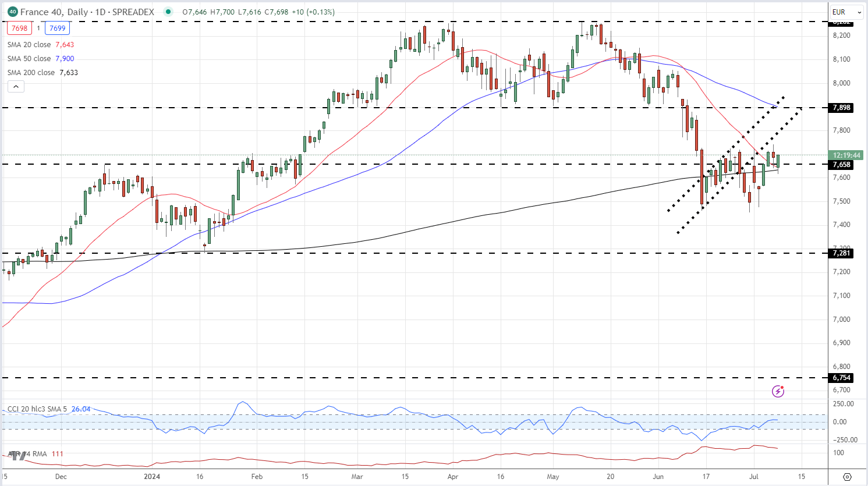
Task: Click the 7,898 price level label
Action: click(x=842, y=108)
